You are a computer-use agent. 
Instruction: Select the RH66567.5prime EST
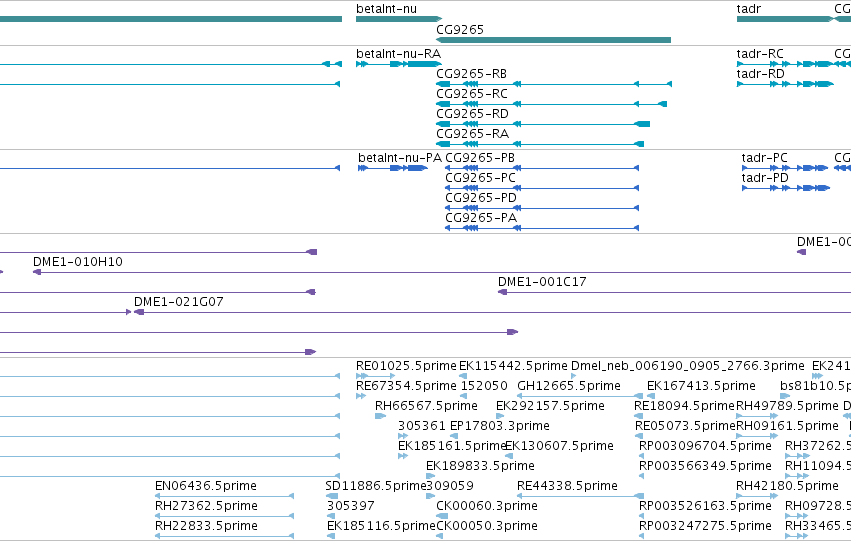tap(380, 416)
